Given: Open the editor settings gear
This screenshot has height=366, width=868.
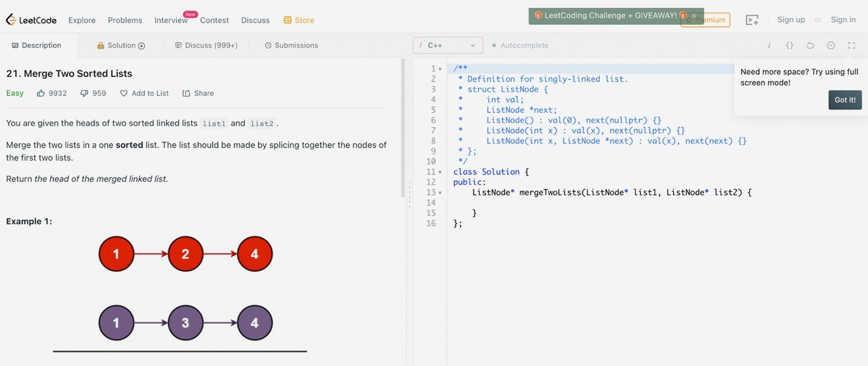Looking at the screenshot, I should pos(831,45).
